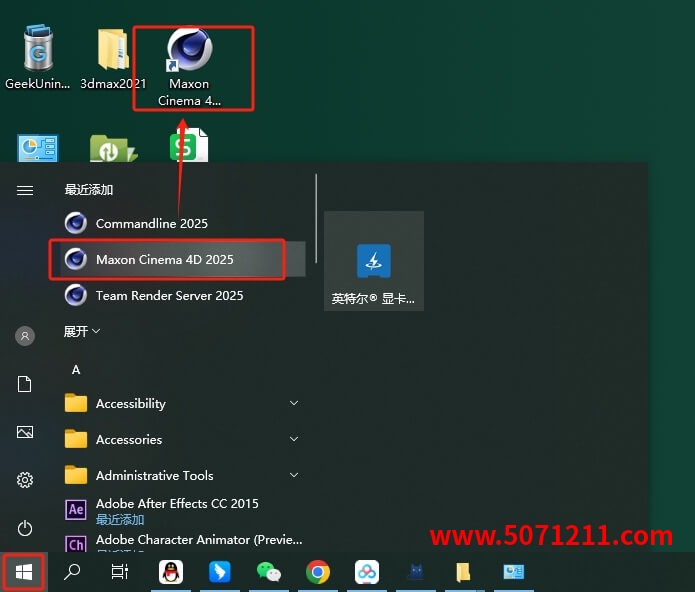
Task: Open Task View from the taskbar
Action: pos(120,572)
